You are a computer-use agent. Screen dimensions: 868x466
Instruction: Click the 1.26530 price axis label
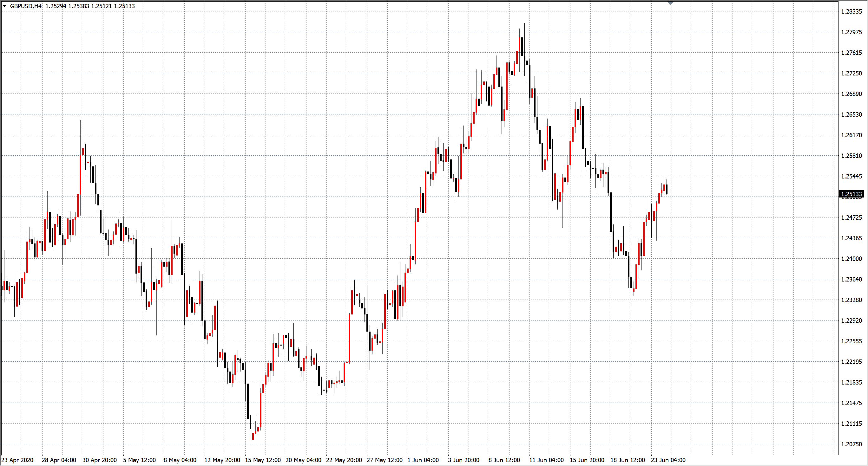[852, 114]
